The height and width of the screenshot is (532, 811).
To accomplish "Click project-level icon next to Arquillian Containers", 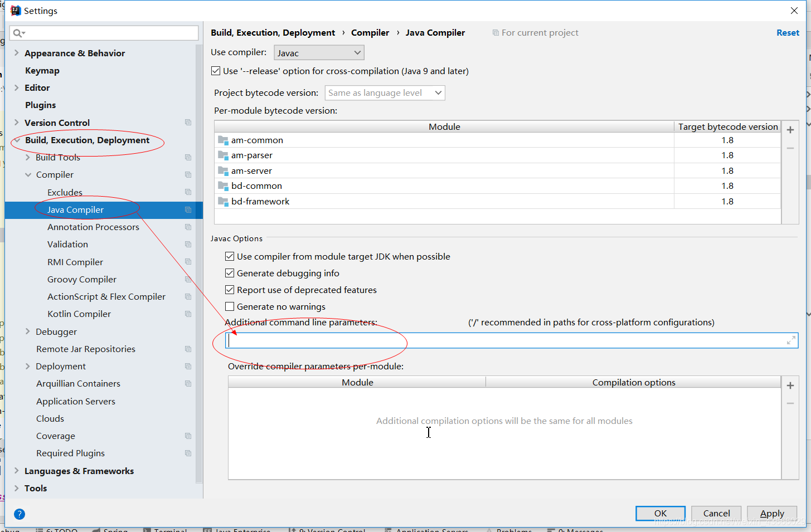I will pos(188,384).
